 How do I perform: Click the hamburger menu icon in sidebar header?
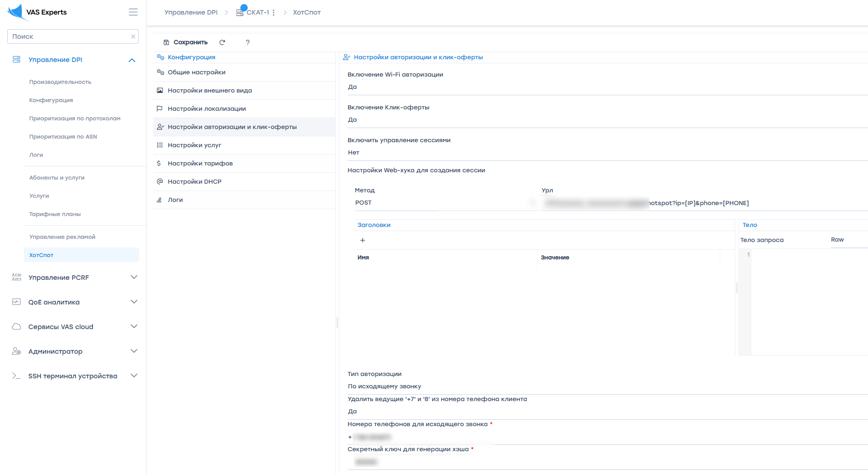click(x=133, y=12)
